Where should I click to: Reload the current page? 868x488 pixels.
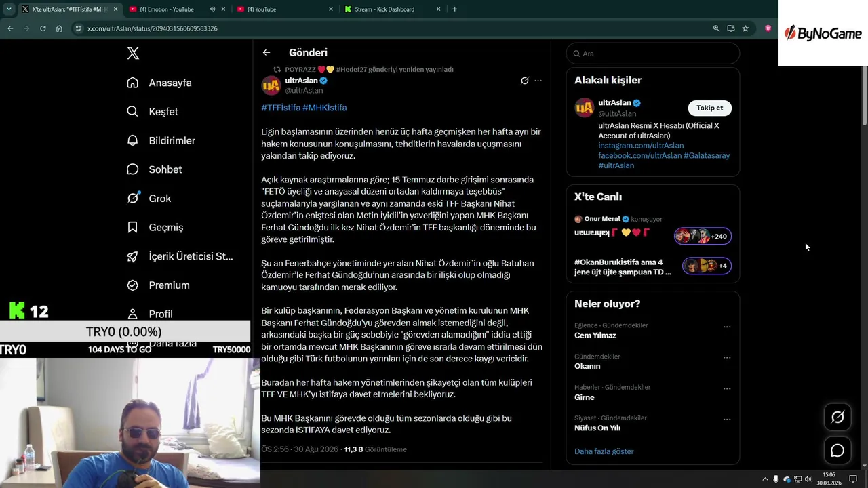coord(43,28)
